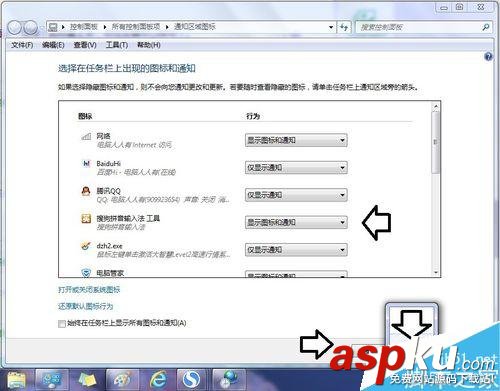Screen dimensions: 500x391
Task: Open behavior dropdown for 网络
Action: point(296,140)
